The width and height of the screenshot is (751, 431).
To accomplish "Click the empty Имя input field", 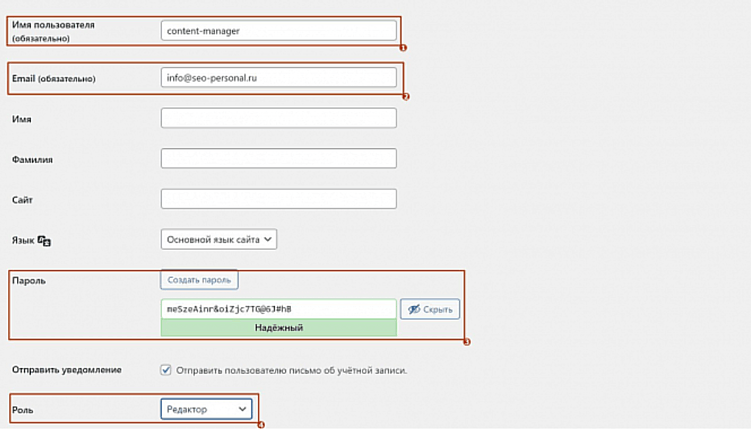I will tap(278, 118).
